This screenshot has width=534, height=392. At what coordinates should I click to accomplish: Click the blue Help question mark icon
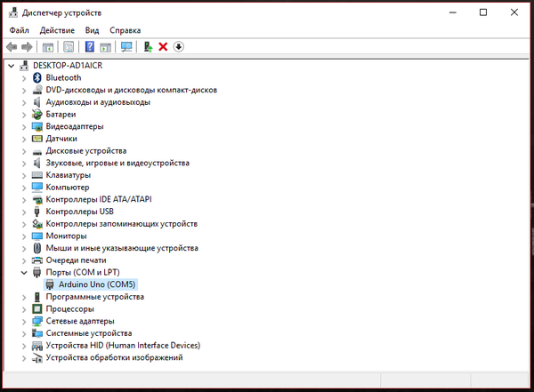coord(90,46)
